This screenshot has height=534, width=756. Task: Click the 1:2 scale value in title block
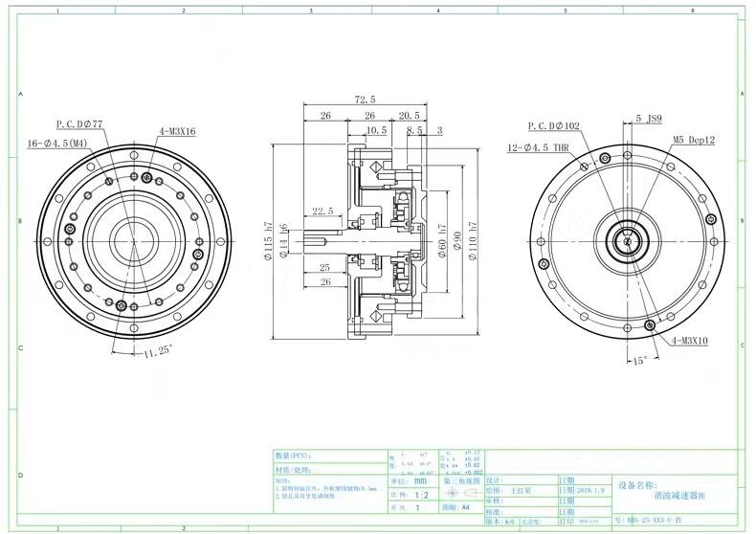coord(420,497)
